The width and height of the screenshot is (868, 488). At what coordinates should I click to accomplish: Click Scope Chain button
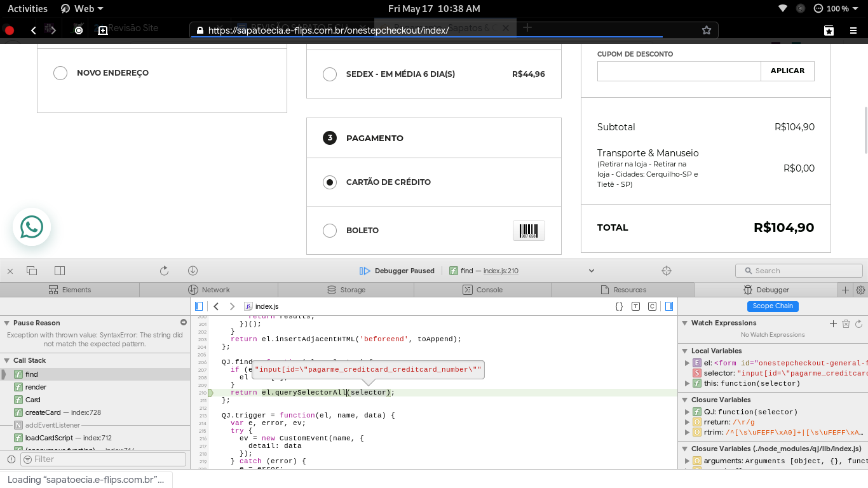point(773,306)
